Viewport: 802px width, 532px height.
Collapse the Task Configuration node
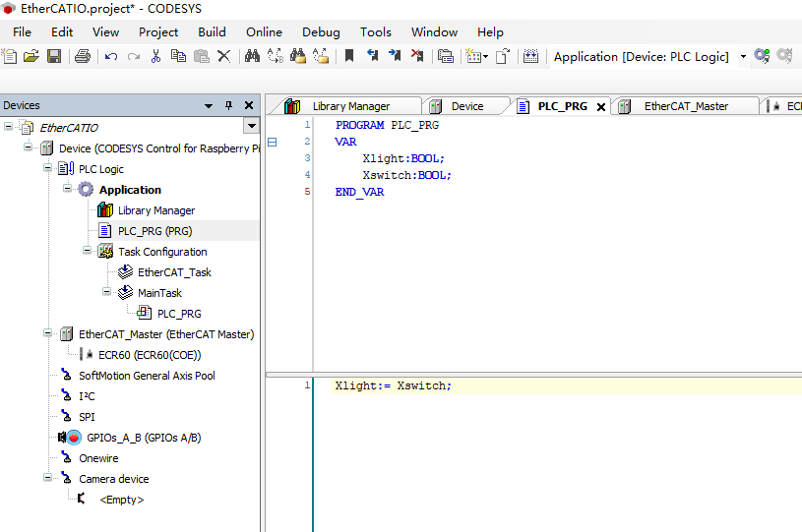(x=87, y=250)
